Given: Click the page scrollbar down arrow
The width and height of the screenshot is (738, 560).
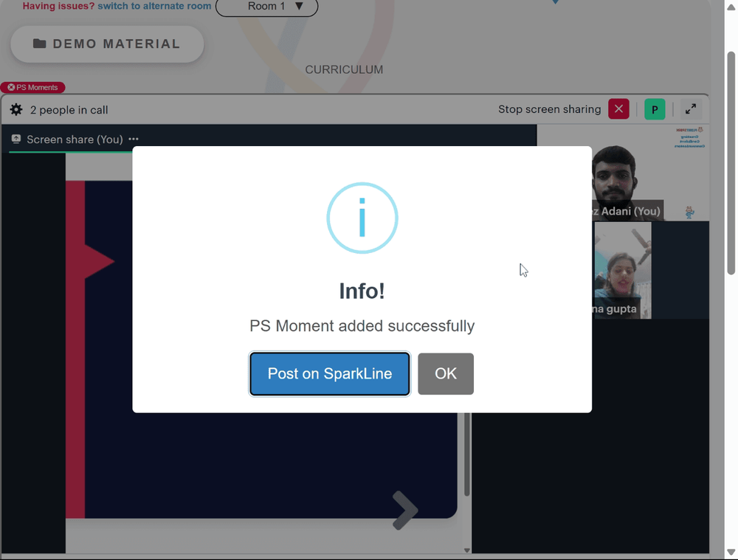Looking at the screenshot, I should [x=731, y=553].
